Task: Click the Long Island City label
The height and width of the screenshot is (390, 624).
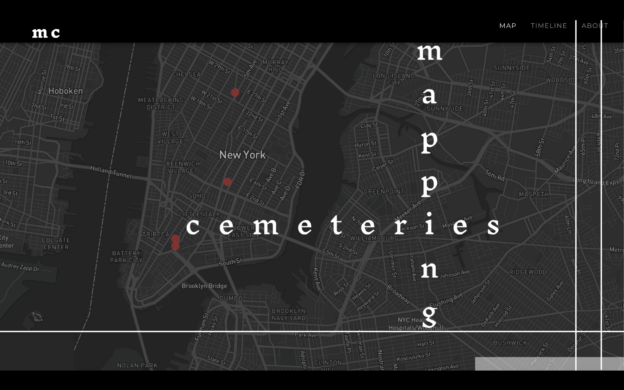Action: click(x=394, y=79)
